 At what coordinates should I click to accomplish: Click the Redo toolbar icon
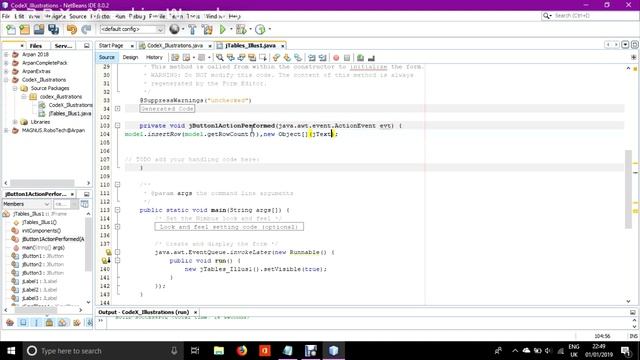[86, 29]
